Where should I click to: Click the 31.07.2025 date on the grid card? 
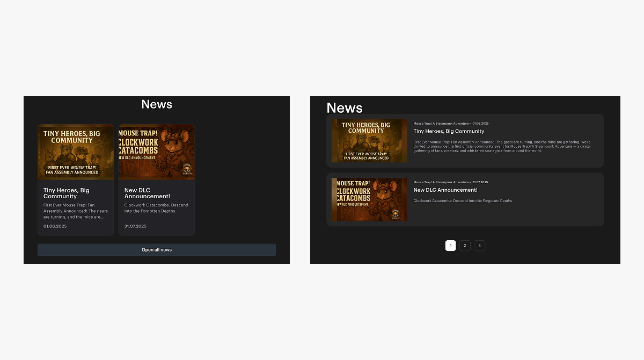point(135,226)
